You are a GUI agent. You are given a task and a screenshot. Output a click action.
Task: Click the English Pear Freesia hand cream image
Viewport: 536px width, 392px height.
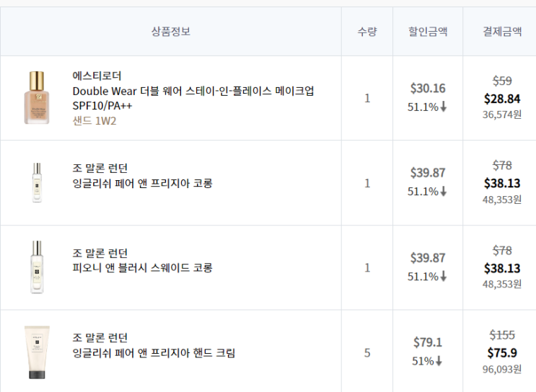tap(37, 352)
